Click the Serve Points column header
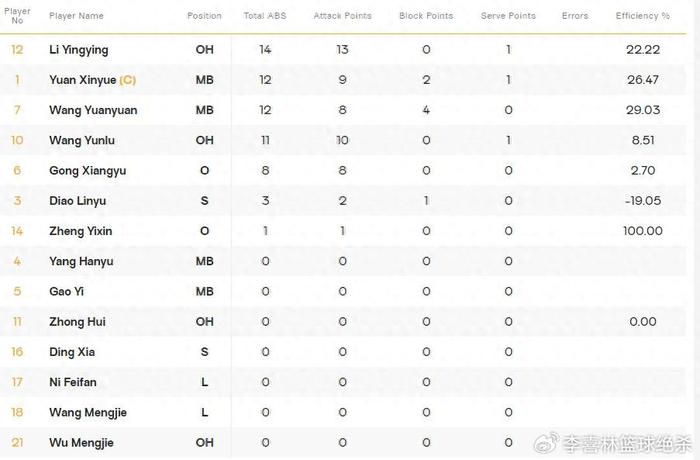Viewport: 700px width, 460px height. click(x=508, y=16)
